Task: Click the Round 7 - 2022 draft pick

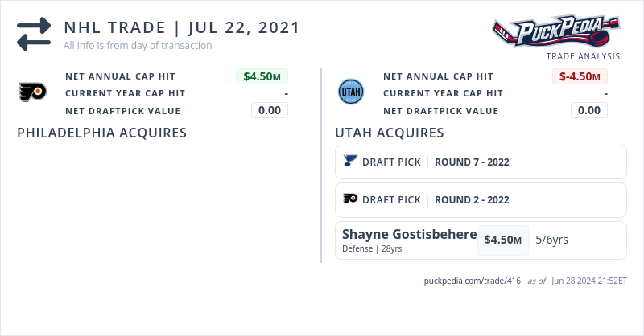Action: (x=472, y=162)
